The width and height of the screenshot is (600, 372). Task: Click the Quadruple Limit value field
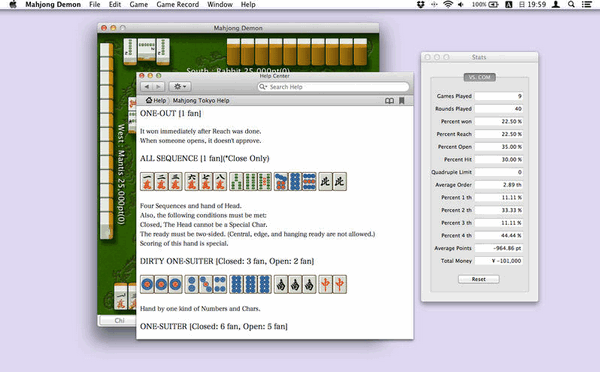(499, 172)
